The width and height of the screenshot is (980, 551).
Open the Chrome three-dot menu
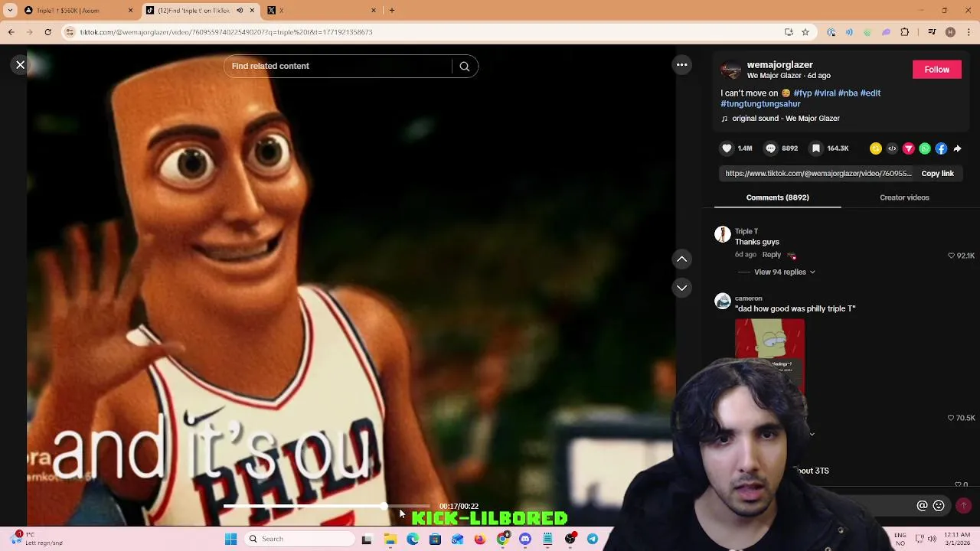coord(969,32)
